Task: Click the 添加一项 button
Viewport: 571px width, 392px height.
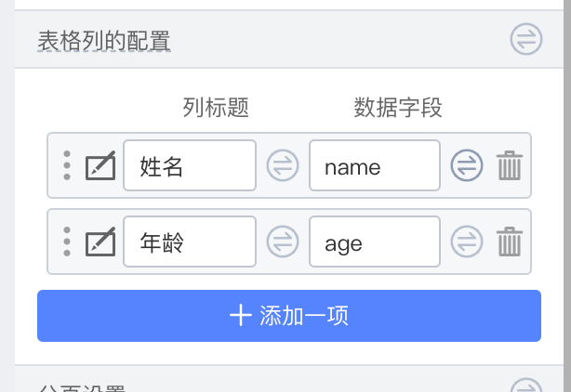Action: (x=288, y=316)
